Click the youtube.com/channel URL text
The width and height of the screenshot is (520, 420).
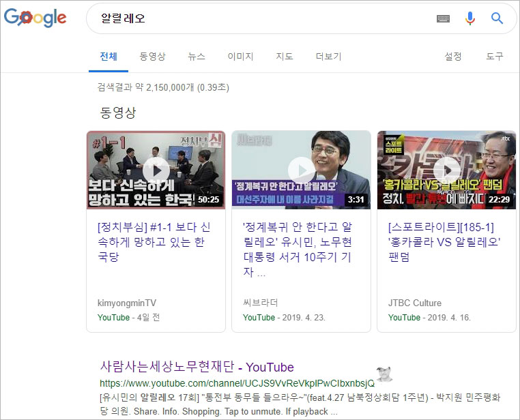click(x=237, y=383)
